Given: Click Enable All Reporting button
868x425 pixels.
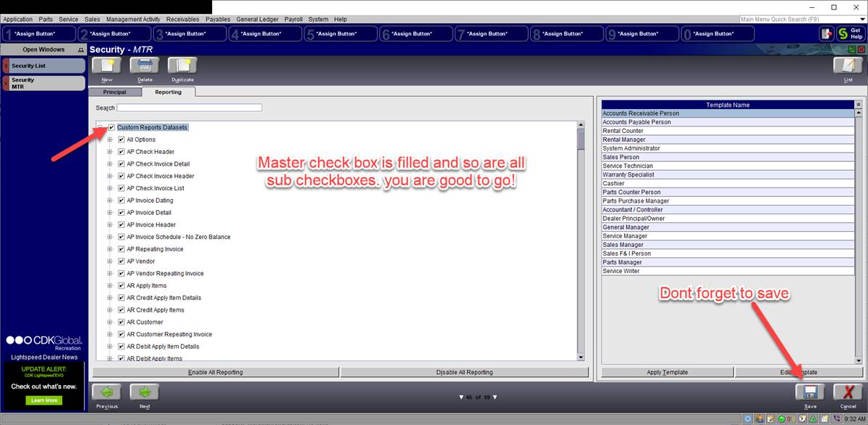Looking at the screenshot, I should (215, 373).
